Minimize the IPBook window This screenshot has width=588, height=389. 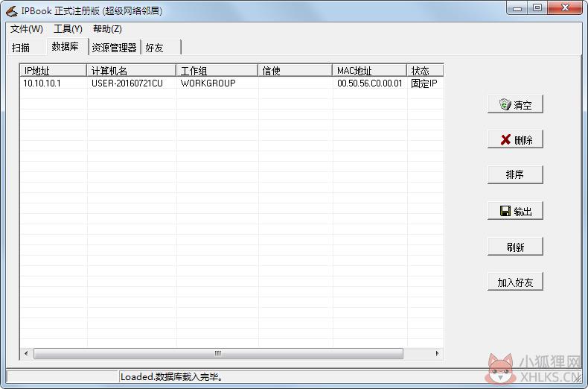tap(517, 8)
